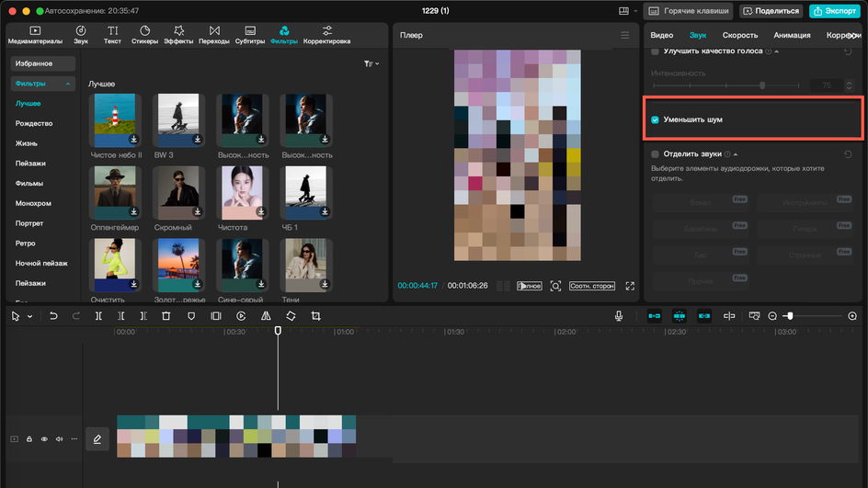Open the Переходы transitions tab
Screen dimensions: 868x488
tap(214, 35)
